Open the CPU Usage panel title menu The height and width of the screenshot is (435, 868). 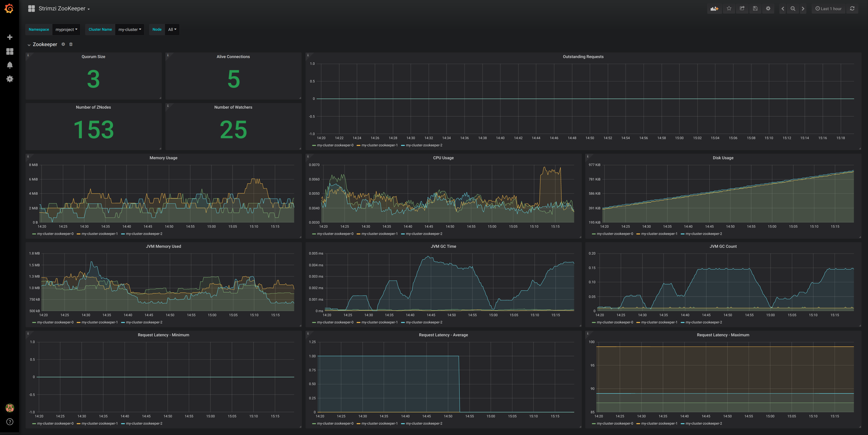(443, 158)
